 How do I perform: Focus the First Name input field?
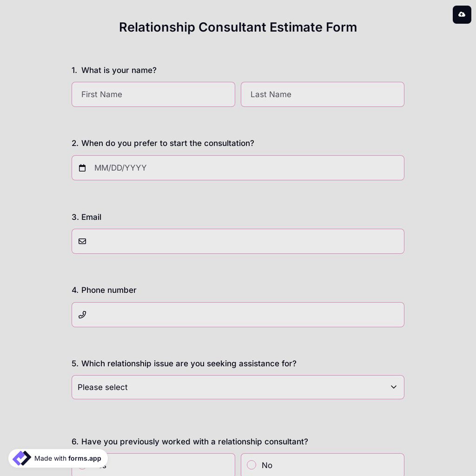click(153, 94)
